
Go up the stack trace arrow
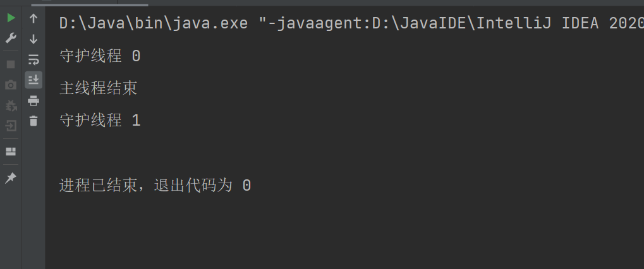[33, 18]
